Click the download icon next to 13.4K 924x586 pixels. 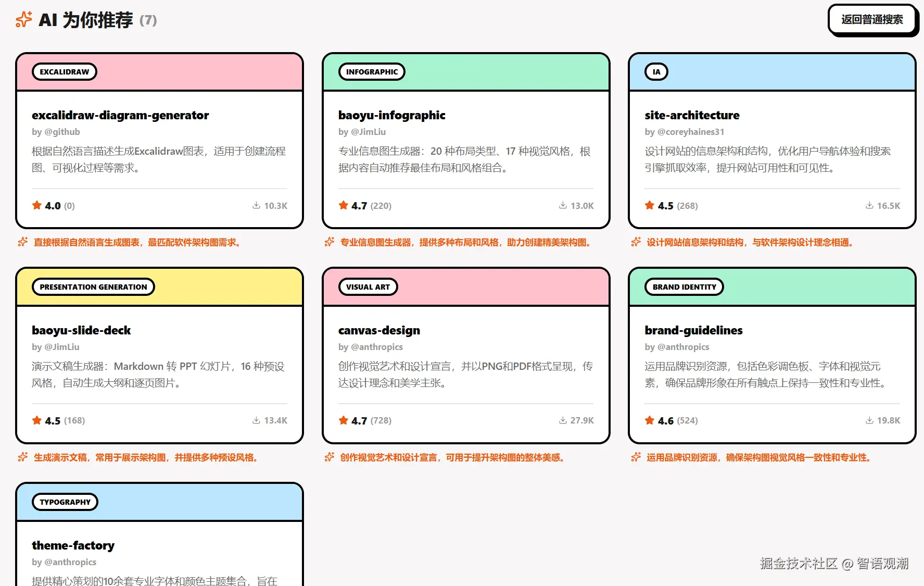256,420
